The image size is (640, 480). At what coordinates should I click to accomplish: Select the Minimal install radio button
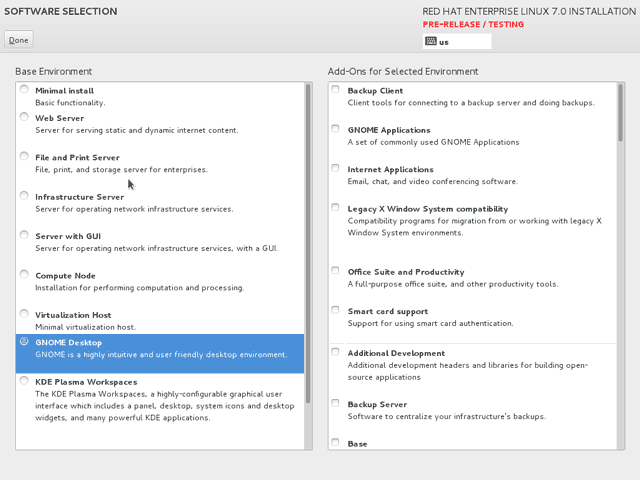[x=24, y=89]
